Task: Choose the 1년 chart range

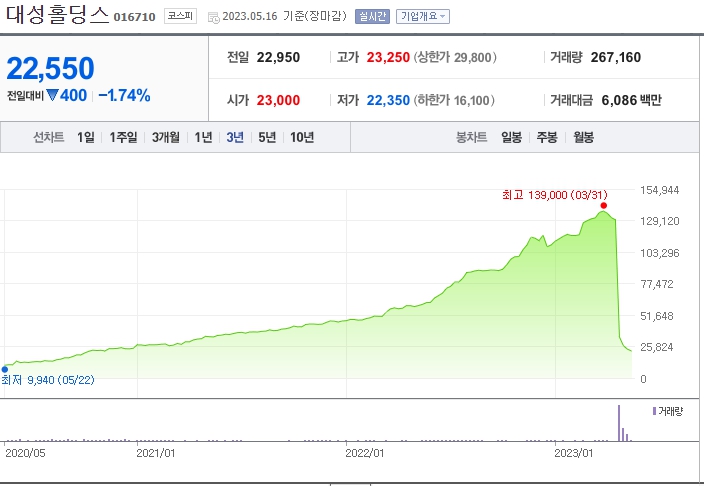Action: (x=204, y=137)
